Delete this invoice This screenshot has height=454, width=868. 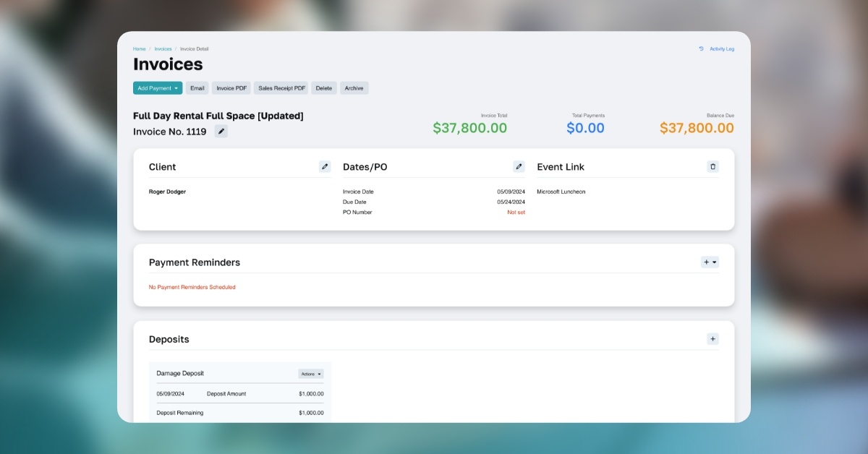[324, 88]
